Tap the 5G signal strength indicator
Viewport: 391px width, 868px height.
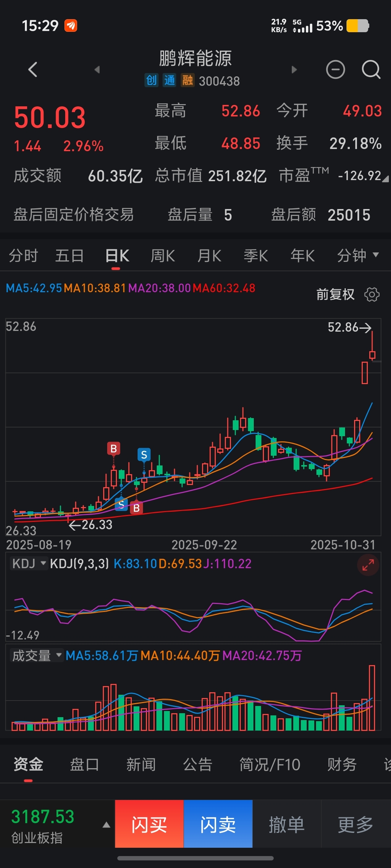point(303,26)
